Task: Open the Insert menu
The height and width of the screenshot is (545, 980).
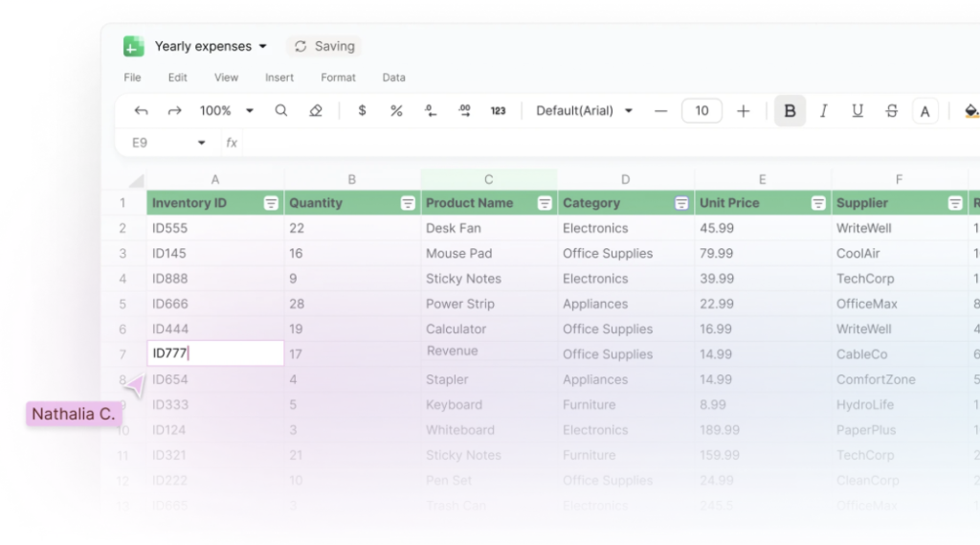Action: (x=279, y=78)
